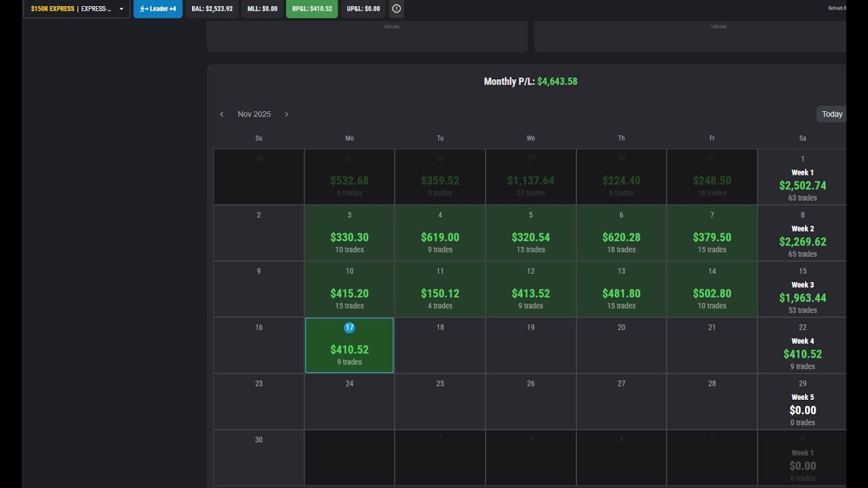Select Nov 13 cell with $481.80
Viewport: 868px width, 488px height.
click(621, 289)
